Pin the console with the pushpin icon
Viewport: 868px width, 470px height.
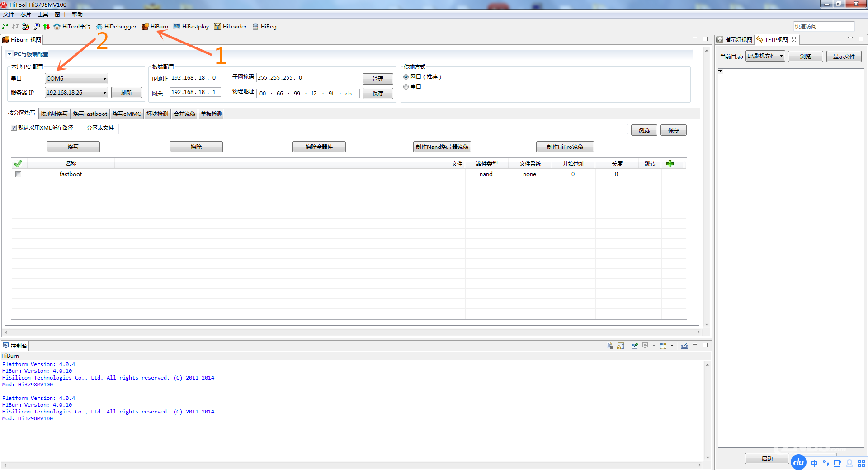click(x=635, y=346)
